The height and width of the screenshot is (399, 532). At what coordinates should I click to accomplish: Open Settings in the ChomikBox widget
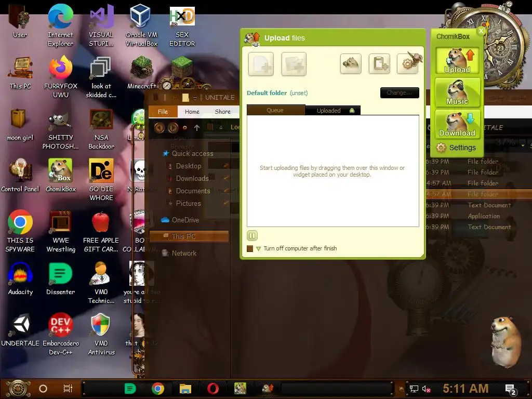[x=456, y=148]
